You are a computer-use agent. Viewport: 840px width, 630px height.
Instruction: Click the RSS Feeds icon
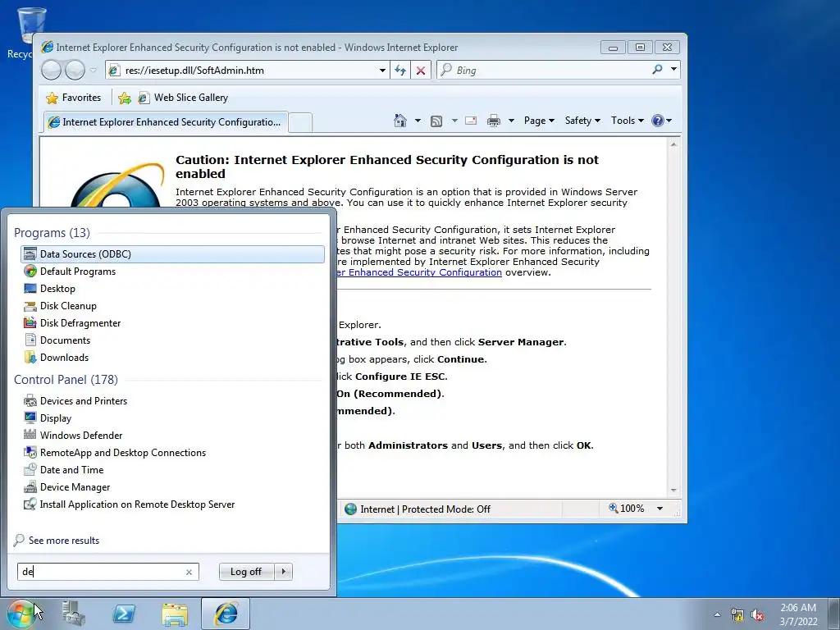coord(436,121)
